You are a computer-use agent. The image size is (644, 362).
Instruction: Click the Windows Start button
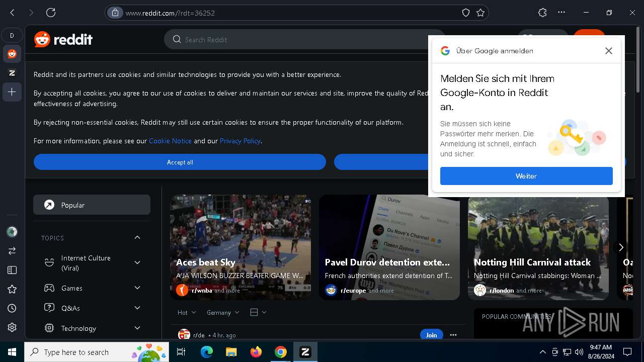pyautogui.click(x=12, y=352)
